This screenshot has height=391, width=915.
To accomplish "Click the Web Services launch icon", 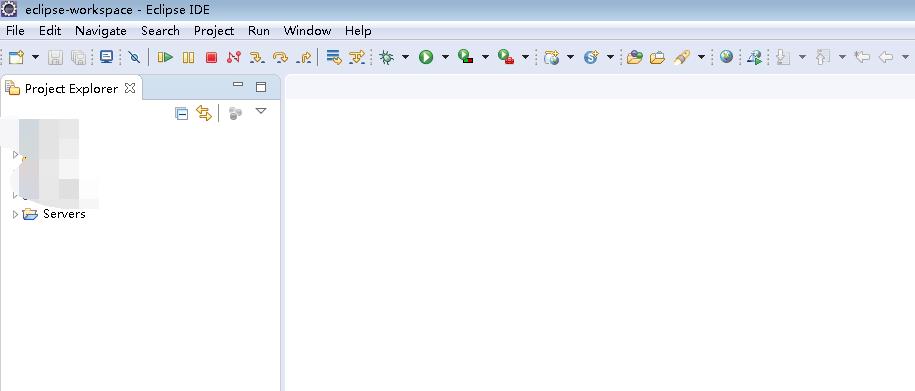I will [x=755, y=57].
